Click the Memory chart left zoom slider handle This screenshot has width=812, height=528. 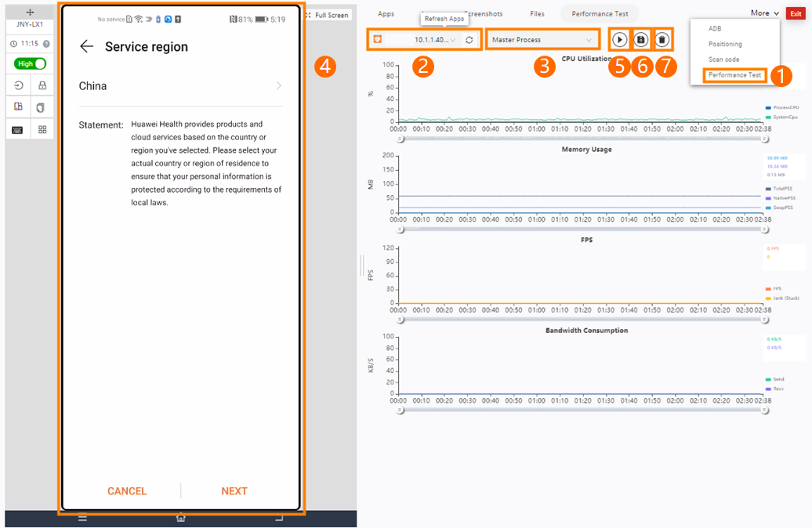(x=400, y=230)
